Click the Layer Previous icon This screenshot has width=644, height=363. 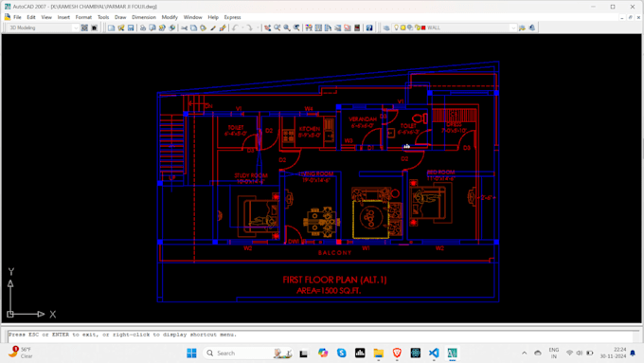[532, 27]
